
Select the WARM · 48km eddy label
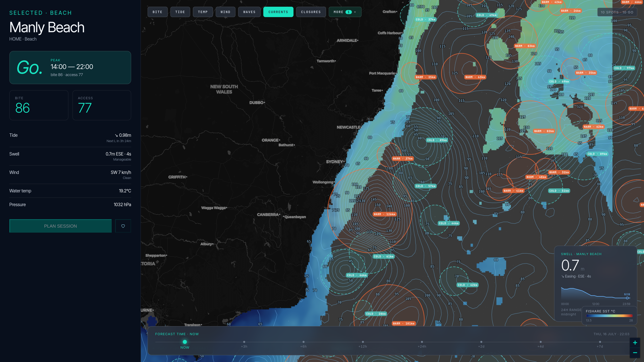[536, 177]
